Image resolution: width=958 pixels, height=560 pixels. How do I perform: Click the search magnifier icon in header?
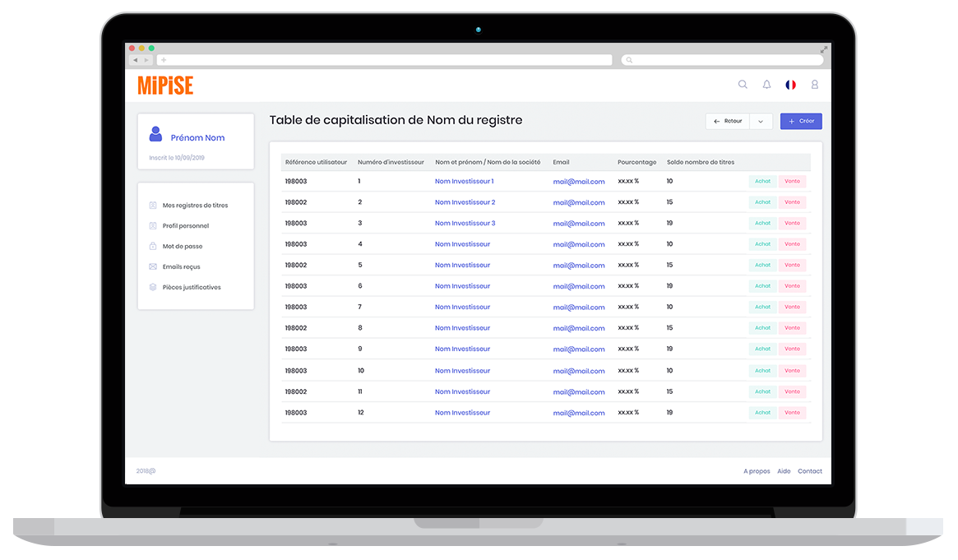[743, 84]
